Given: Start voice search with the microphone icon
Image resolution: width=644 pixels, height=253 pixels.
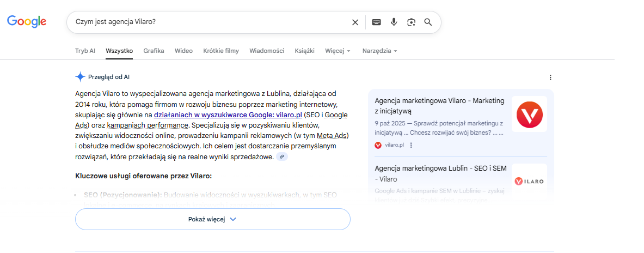Looking at the screenshot, I should click(x=394, y=22).
